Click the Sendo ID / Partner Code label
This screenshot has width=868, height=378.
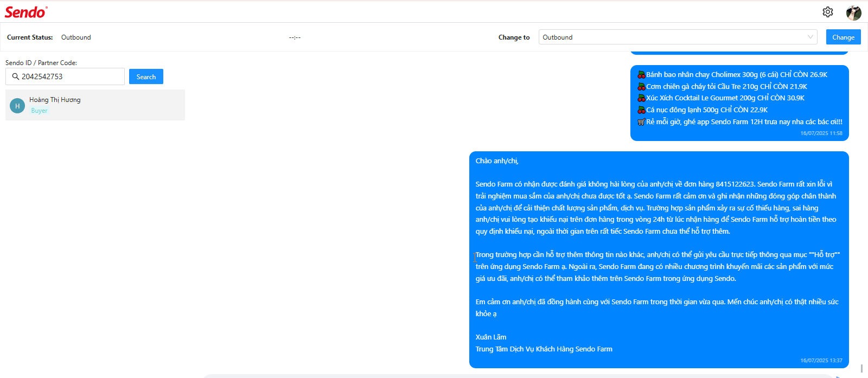point(41,63)
